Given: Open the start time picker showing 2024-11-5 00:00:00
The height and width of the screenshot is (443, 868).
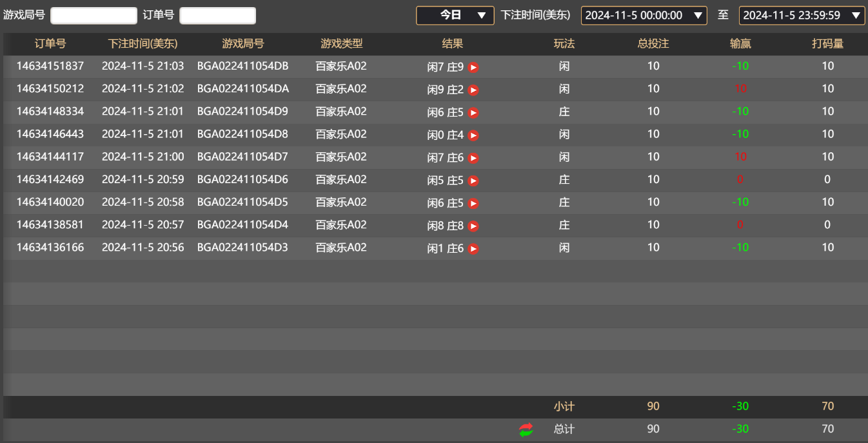Looking at the screenshot, I should click(644, 14).
